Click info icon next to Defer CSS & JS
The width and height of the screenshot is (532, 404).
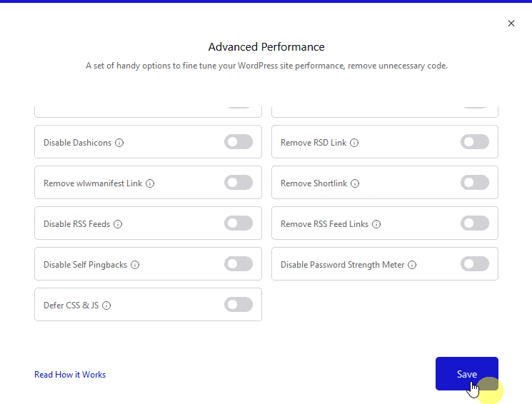pyautogui.click(x=106, y=305)
